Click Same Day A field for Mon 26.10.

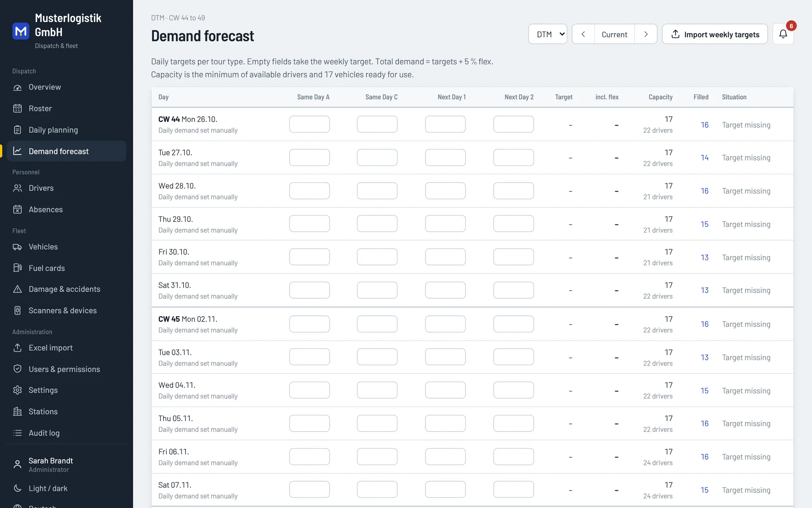309,124
